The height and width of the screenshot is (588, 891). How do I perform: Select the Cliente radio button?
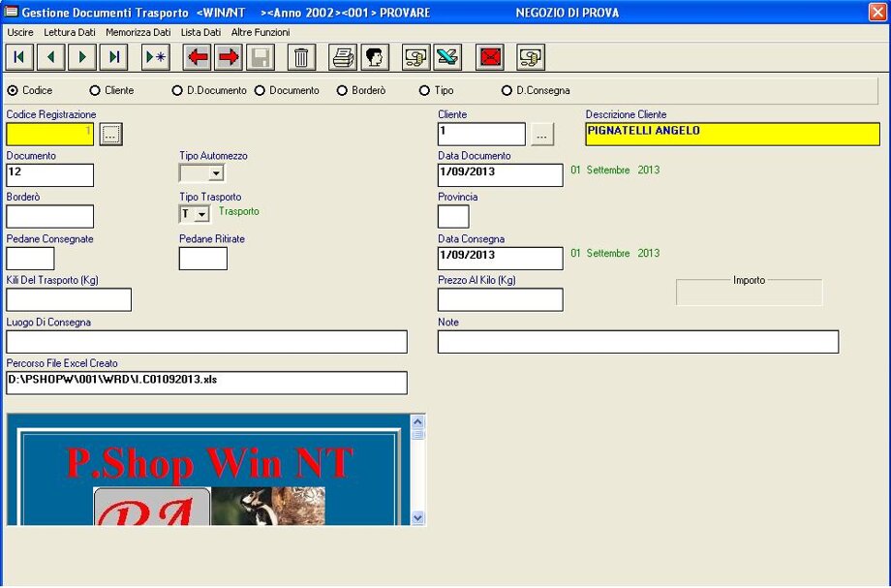[95, 91]
